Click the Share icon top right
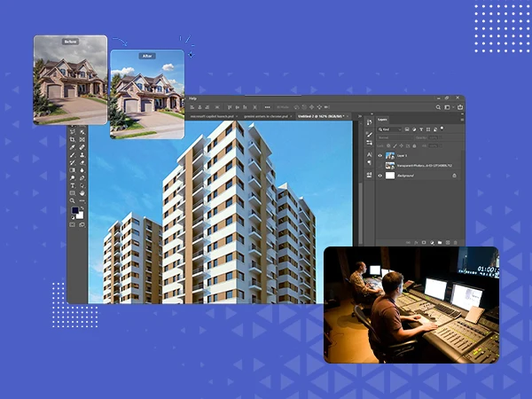 coord(460,107)
